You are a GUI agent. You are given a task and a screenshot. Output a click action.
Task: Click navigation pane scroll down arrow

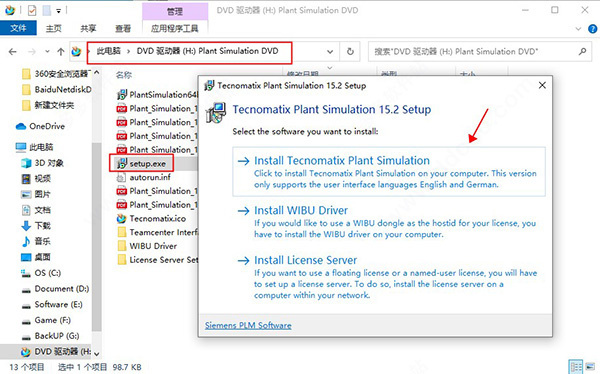(x=96, y=354)
